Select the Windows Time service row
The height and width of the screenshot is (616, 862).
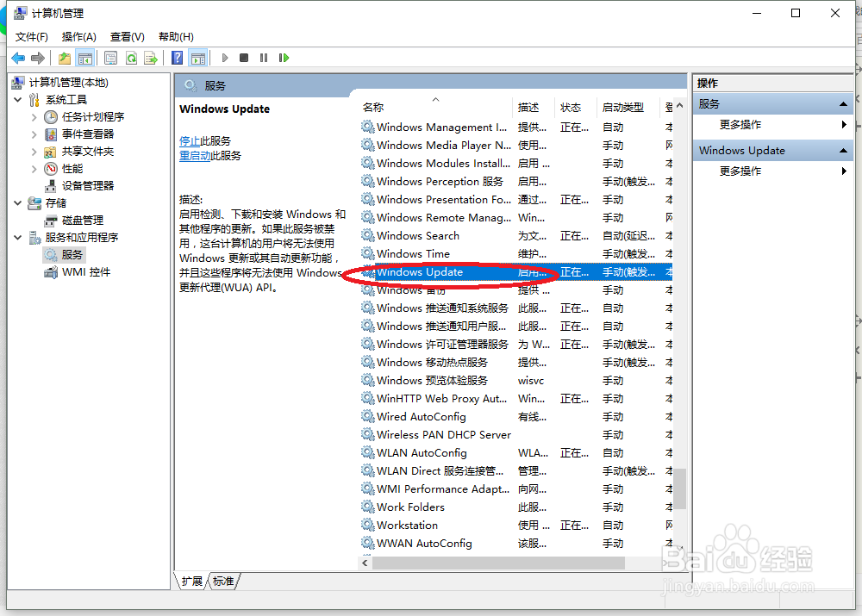coord(515,254)
